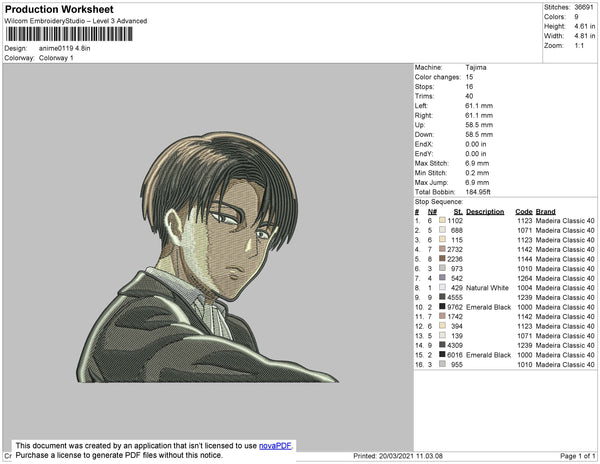600x464 pixels.
Task: Click the 'Production Worksheet' title
Action: tap(59, 10)
